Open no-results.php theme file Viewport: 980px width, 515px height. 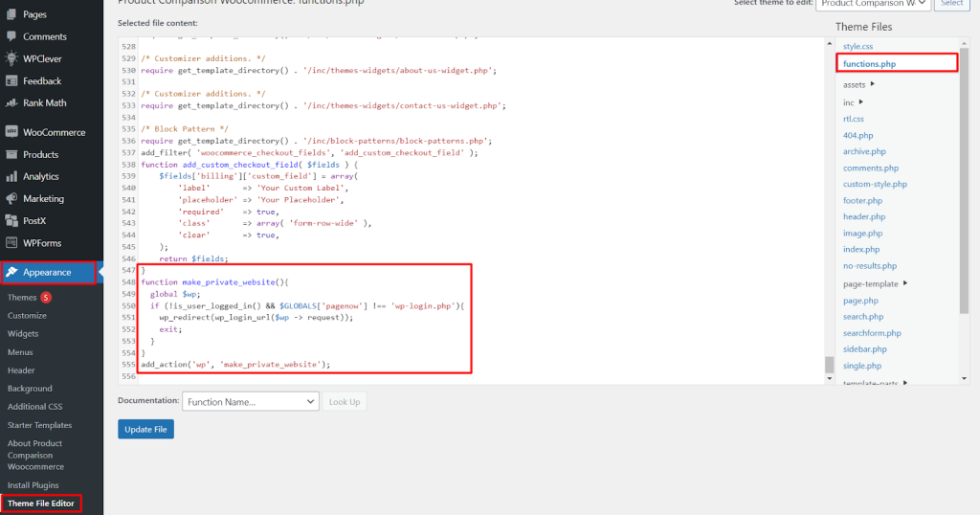coord(869,265)
